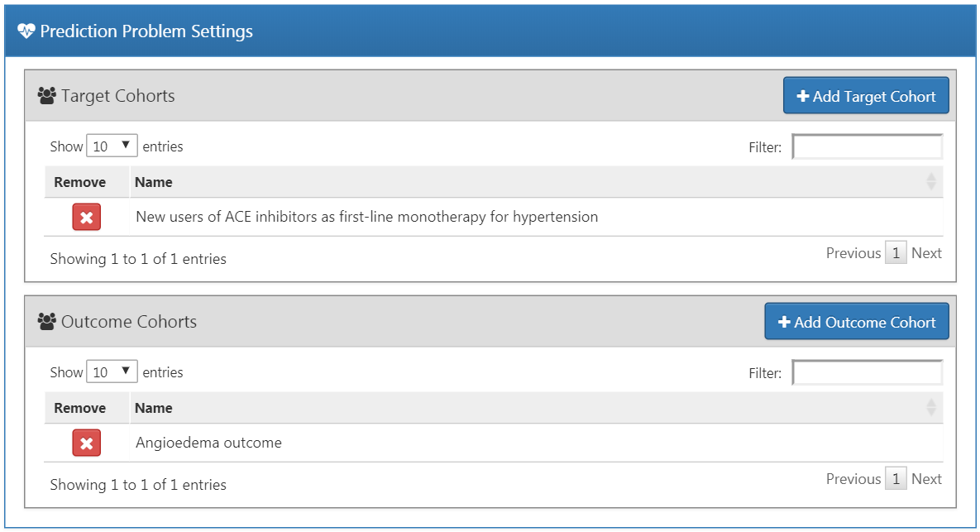Open the Target Cohorts show entries dropdown
Image resolution: width=980 pixels, height=532 pixels.
[112, 146]
